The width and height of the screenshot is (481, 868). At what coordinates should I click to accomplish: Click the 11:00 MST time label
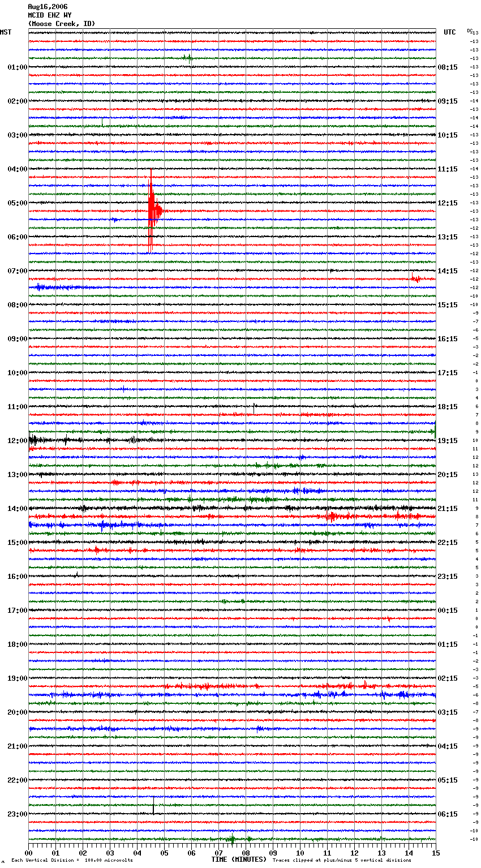click(18, 407)
